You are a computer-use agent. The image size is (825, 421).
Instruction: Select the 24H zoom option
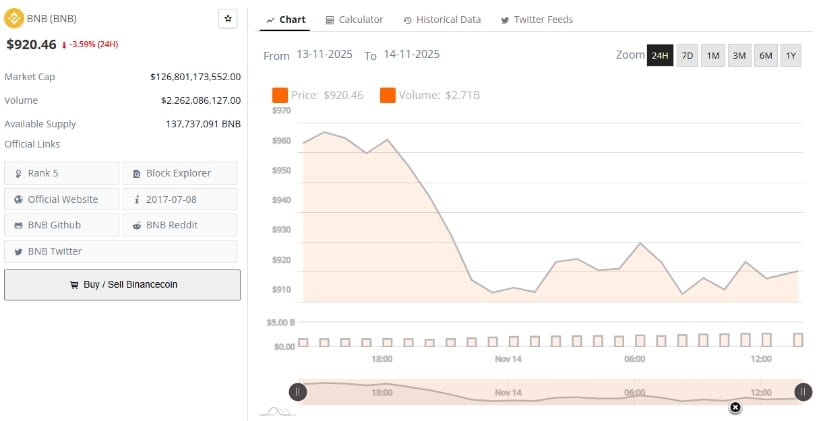point(660,56)
